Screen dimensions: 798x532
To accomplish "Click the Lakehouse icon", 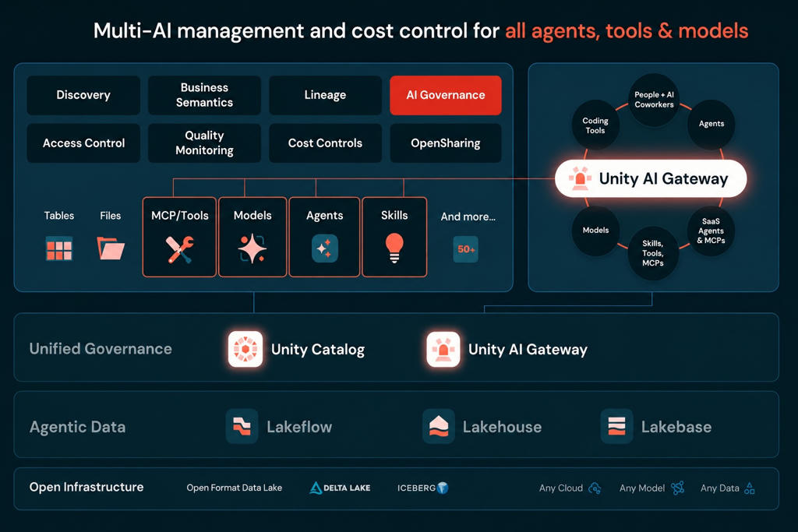I will click(439, 426).
